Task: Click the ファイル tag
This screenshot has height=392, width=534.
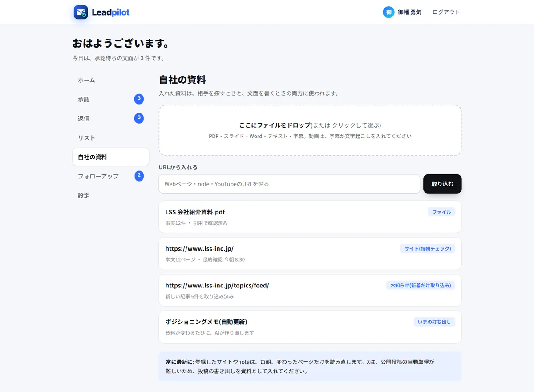Action: click(441, 212)
